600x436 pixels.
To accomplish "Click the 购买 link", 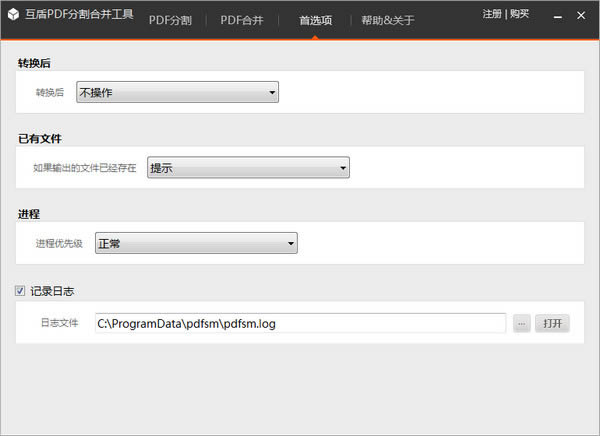I will (519, 14).
